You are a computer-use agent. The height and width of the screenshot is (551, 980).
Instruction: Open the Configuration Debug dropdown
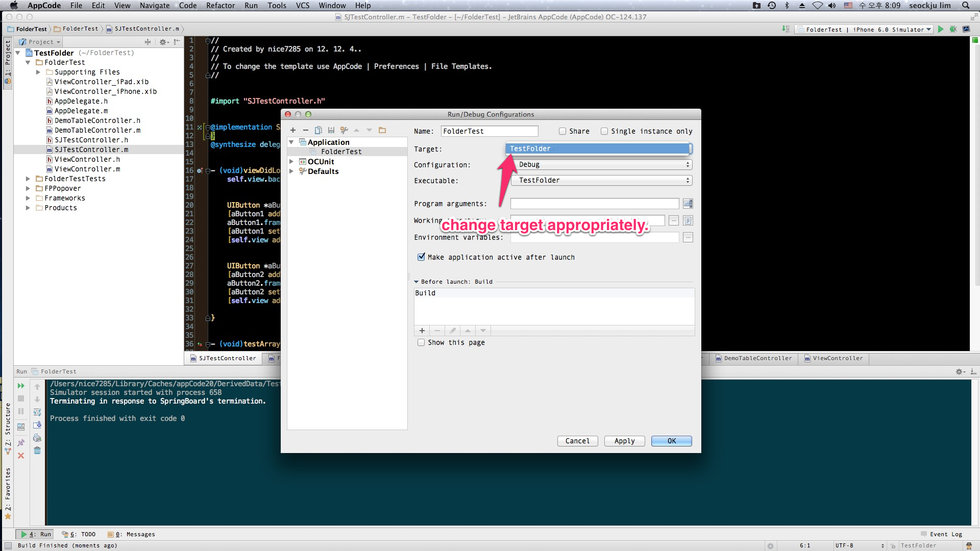[602, 164]
